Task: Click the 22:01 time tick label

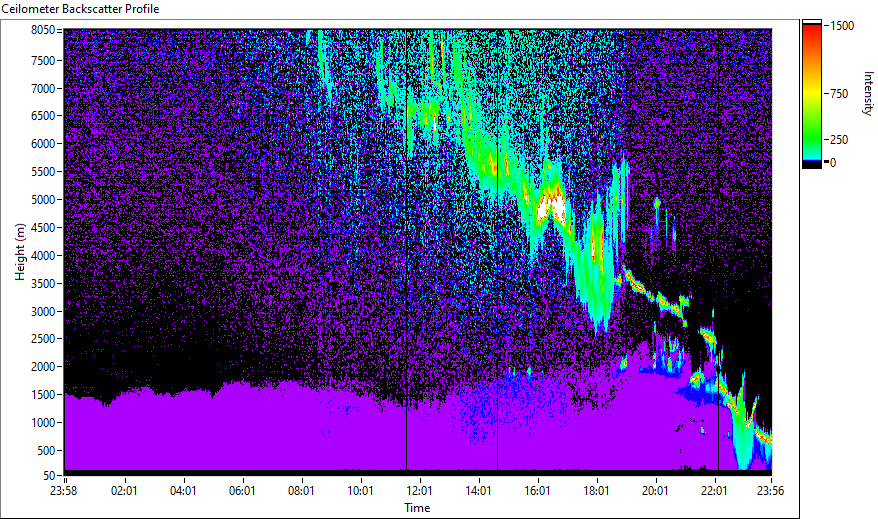Action: (714, 491)
